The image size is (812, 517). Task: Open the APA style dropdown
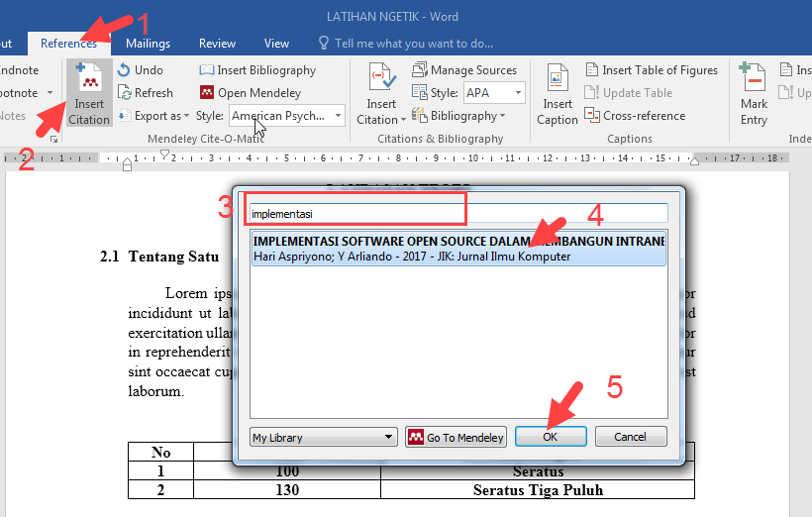coord(519,93)
